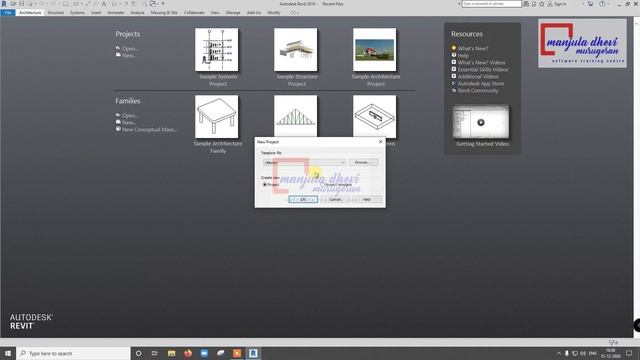Click the Windows taskbar search box
Image resolution: width=640 pixels, height=360 pixels.
pyautogui.click(x=73, y=353)
